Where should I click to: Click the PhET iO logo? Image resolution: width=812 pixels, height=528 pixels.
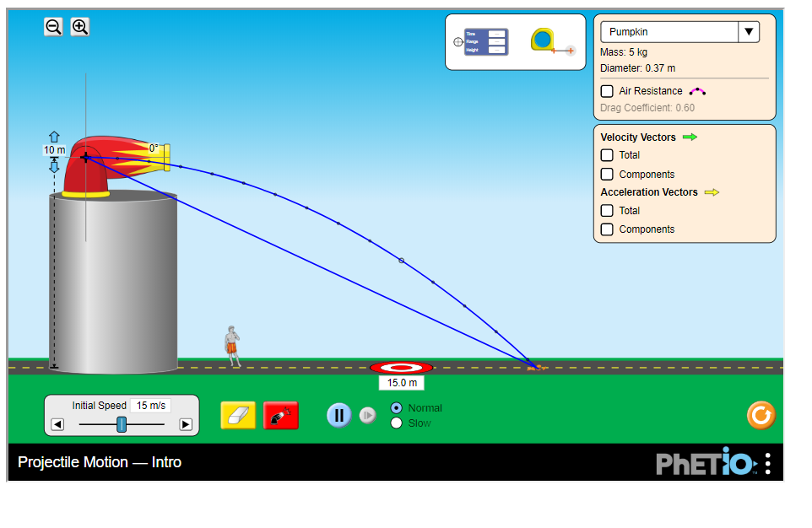(708, 462)
